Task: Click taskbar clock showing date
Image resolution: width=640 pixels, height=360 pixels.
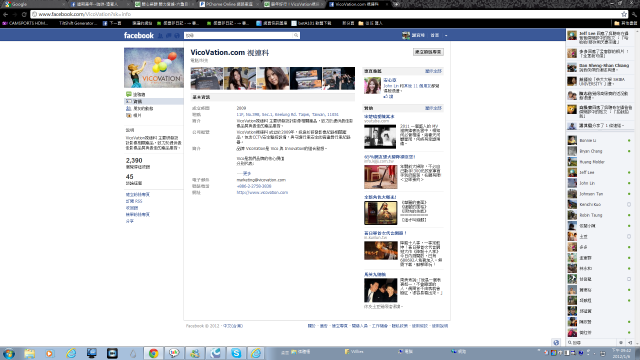Action: (x=623, y=353)
